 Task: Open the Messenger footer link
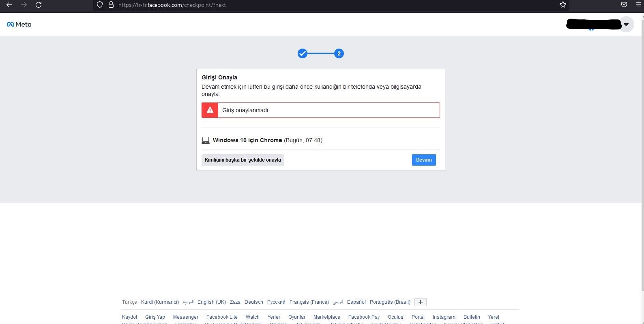(186, 317)
